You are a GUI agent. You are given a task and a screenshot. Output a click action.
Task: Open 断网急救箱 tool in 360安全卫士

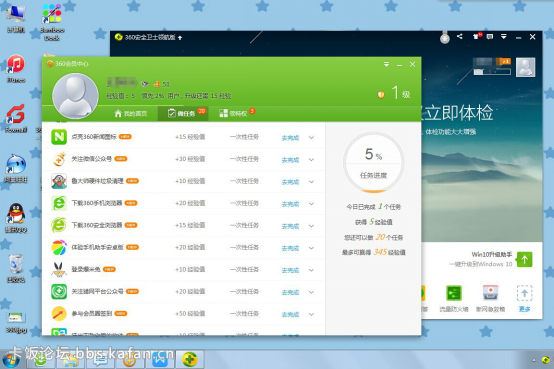tap(490, 299)
